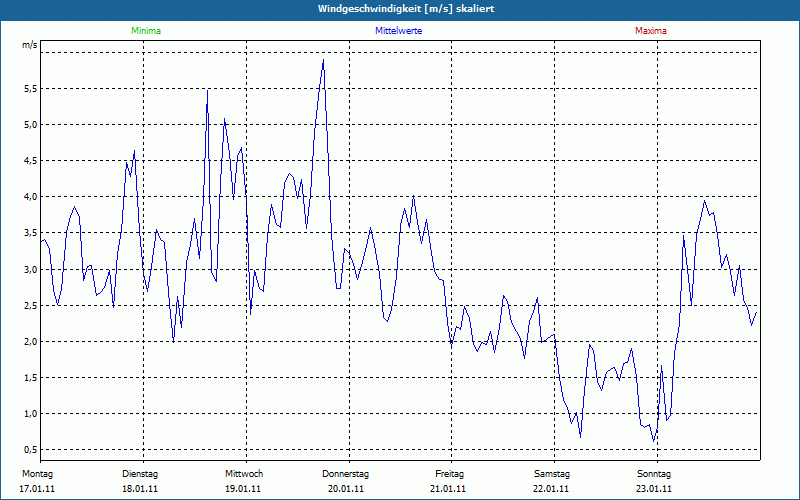Click the Samstag day label

tap(552, 474)
